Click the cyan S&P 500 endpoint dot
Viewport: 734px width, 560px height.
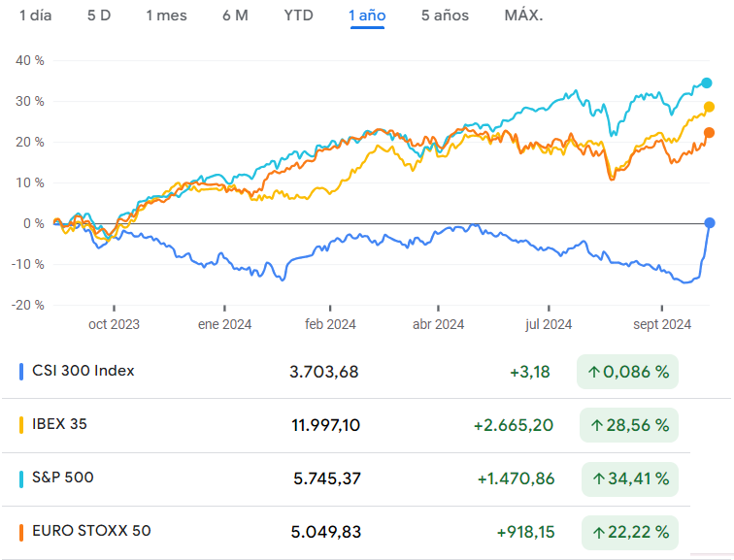coord(707,83)
